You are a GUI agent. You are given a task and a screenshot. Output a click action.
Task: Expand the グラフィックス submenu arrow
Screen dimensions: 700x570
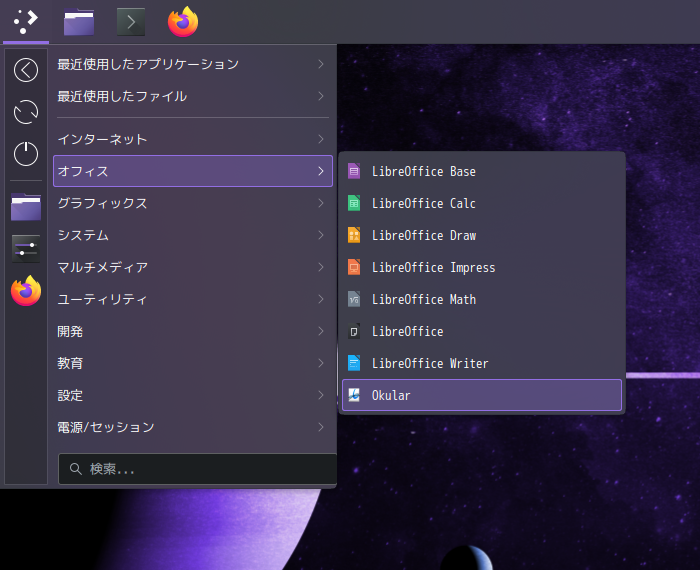pyautogui.click(x=321, y=203)
